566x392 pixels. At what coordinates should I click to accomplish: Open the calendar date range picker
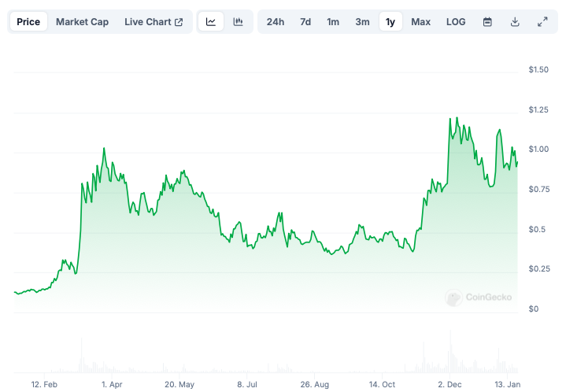[487, 22]
